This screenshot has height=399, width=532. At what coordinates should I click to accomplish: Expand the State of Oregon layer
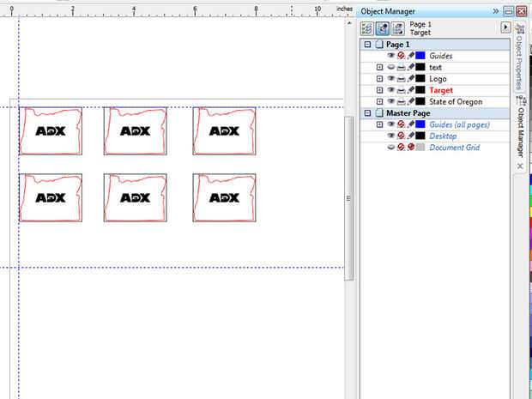point(379,101)
